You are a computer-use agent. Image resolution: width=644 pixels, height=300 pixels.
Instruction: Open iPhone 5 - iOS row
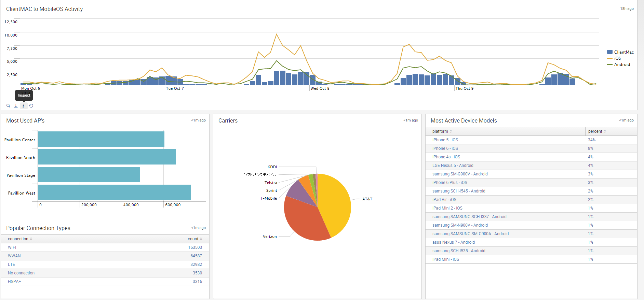click(531, 140)
